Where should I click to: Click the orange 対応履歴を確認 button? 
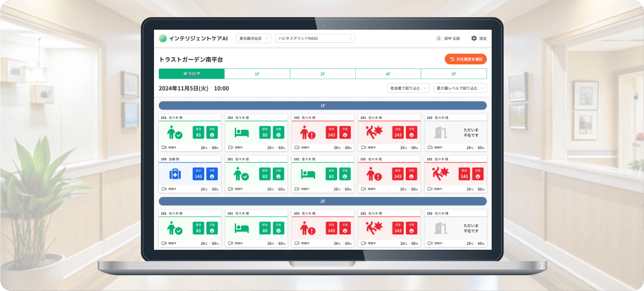[x=465, y=59]
